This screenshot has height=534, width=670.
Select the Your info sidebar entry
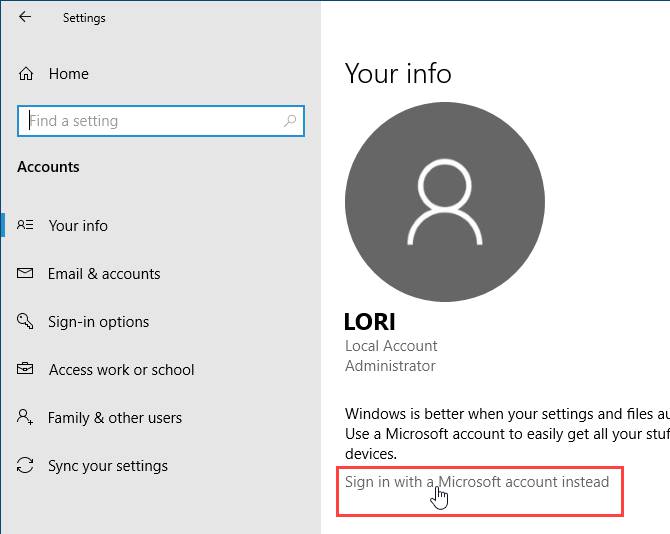pyautogui.click(x=78, y=226)
